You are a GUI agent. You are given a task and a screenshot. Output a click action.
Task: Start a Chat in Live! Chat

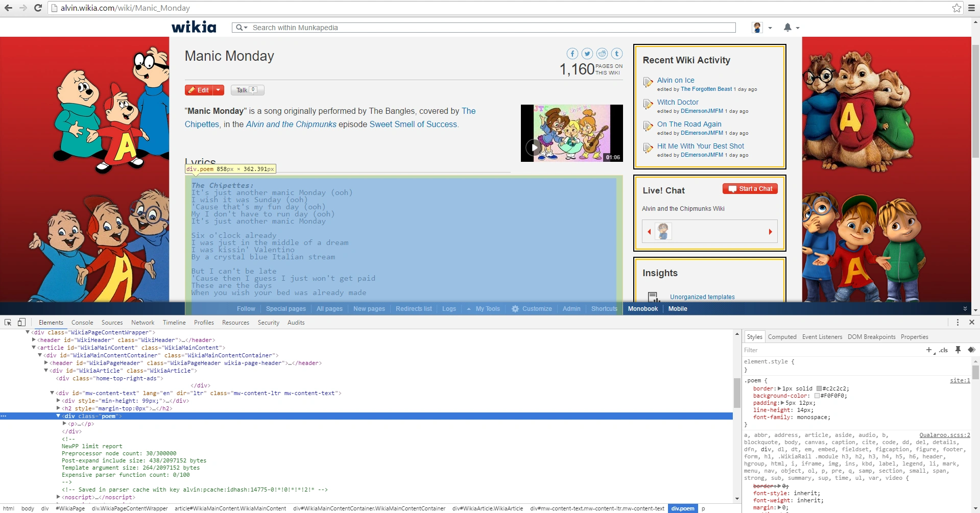point(750,189)
